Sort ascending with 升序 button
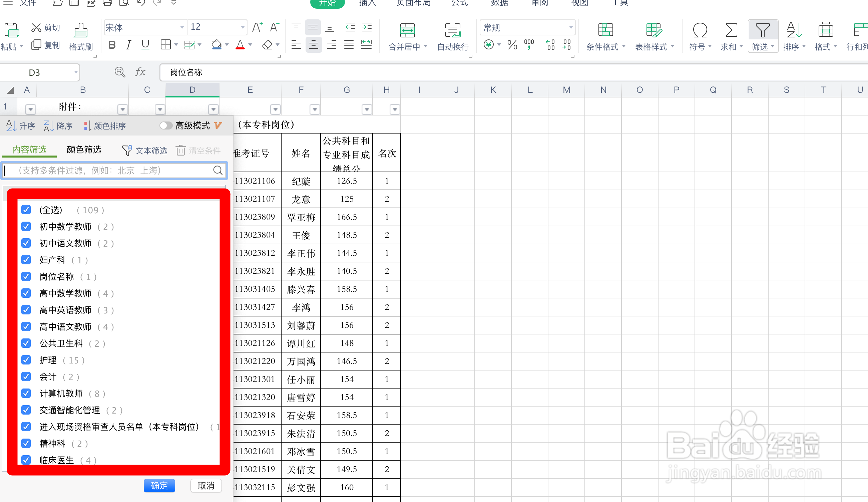Screen dimensions: 868x502 point(21,126)
